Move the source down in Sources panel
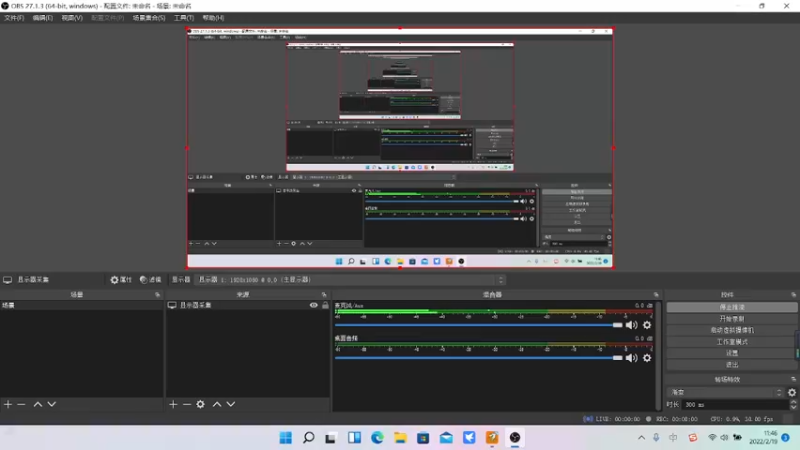 tap(231, 404)
